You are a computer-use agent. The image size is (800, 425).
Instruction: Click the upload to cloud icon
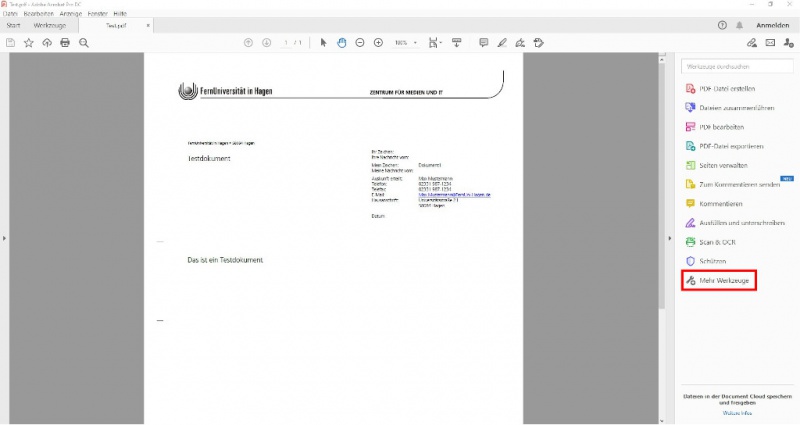tap(47, 43)
